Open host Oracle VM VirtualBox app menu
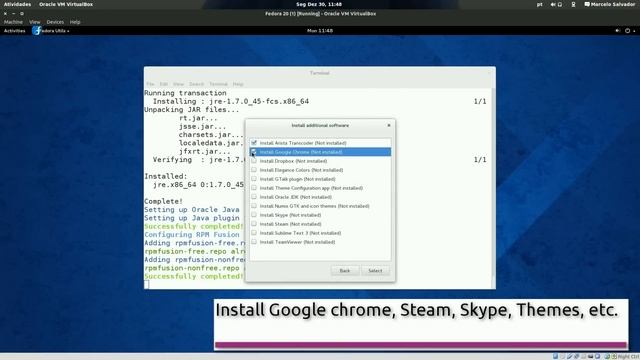 click(66, 4)
